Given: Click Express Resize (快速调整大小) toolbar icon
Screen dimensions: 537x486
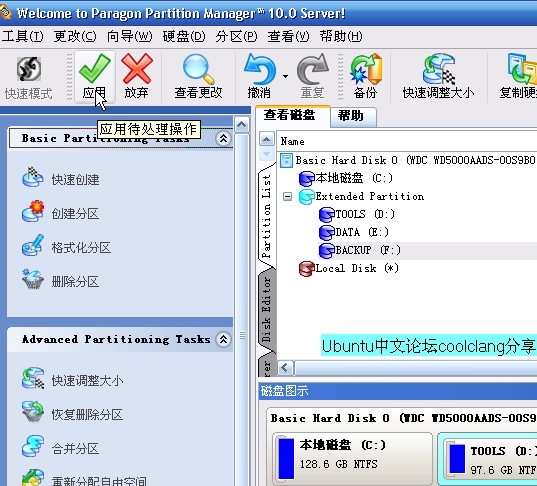Looking at the screenshot, I should (x=439, y=69).
